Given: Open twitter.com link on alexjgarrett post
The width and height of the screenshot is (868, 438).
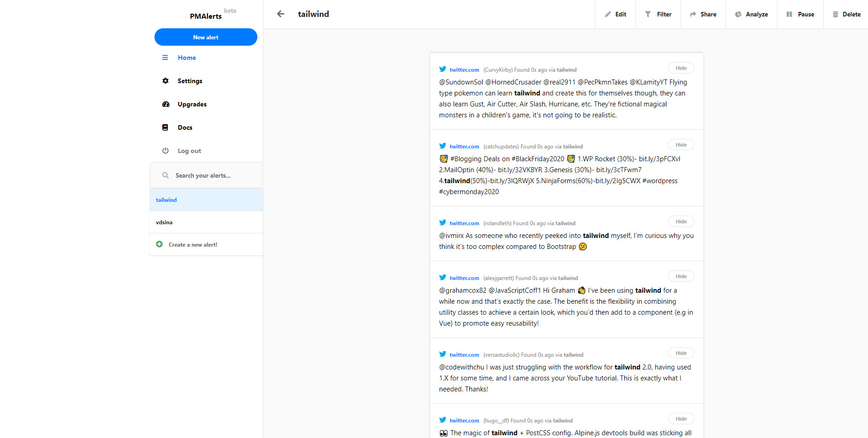Looking at the screenshot, I should tap(464, 278).
